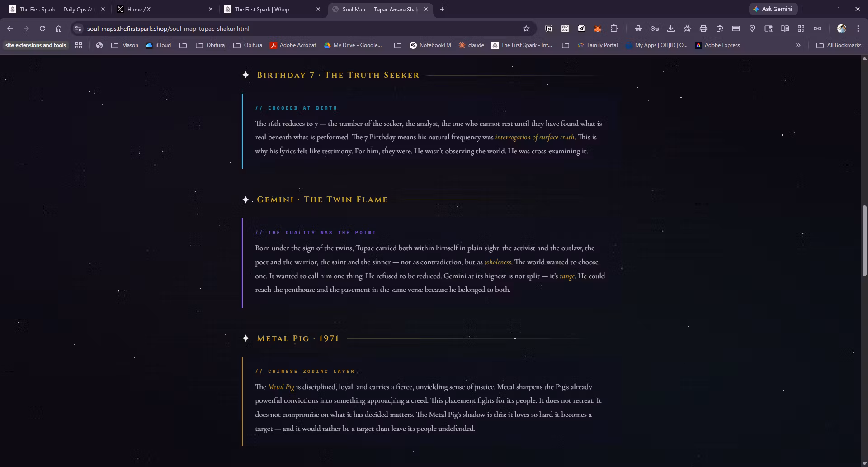Click the chain link toolbar icon
Screen dimensions: 868x467
[x=817, y=29]
